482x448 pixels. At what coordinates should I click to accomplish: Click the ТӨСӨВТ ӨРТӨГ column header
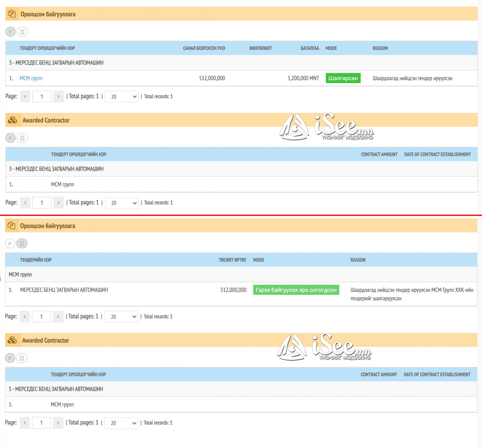pos(232,260)
